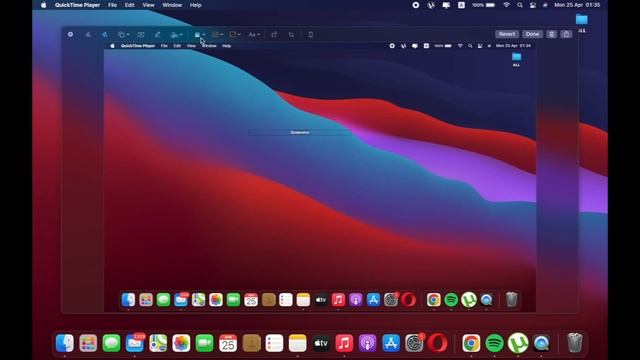Select the Sketch tool in markup toolbar
The width and height of the screenshot is (640, 360).
[x=88, y=35]
